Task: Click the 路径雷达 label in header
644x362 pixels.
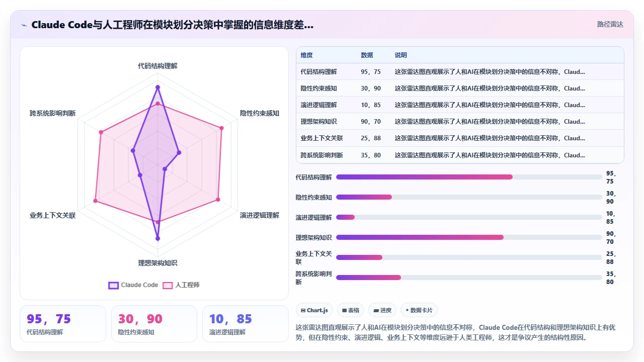Action: tap(610, 24)
